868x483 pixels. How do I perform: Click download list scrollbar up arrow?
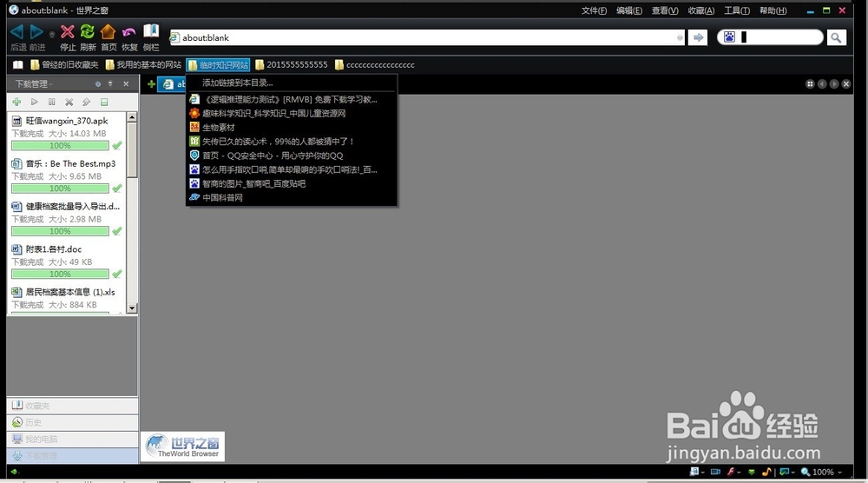pos(132,117)
